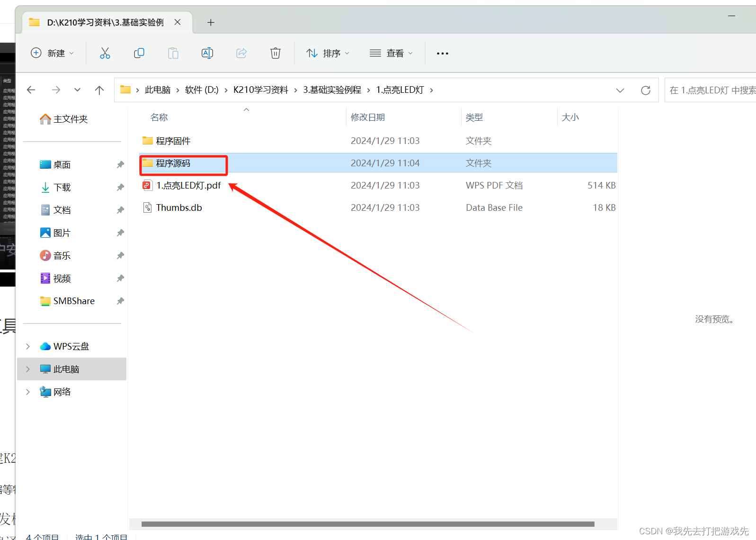Go forward with the right arrow
756x540 pixels.
click(56, 90)
